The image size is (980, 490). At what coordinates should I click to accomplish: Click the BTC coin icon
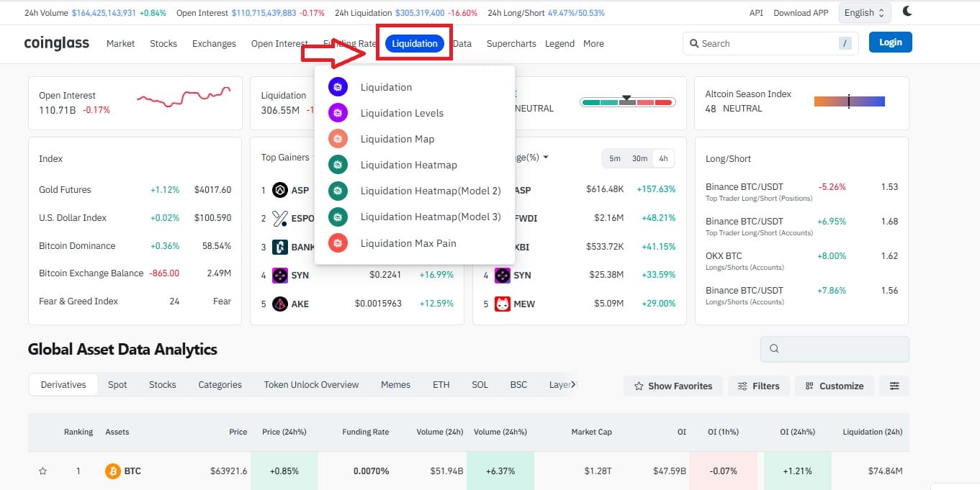[112, 471]
